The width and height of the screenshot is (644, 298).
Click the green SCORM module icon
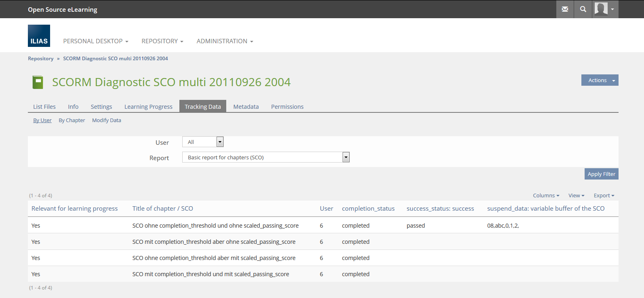coord(38,82)
